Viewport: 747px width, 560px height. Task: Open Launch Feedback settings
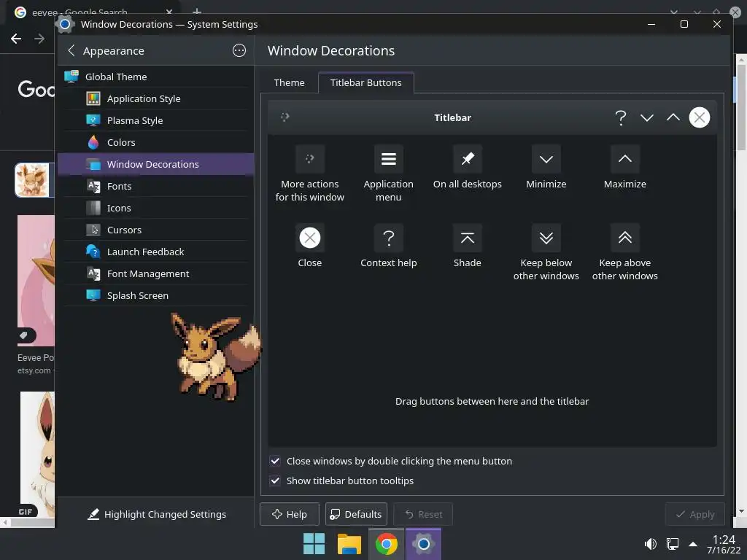156,252
